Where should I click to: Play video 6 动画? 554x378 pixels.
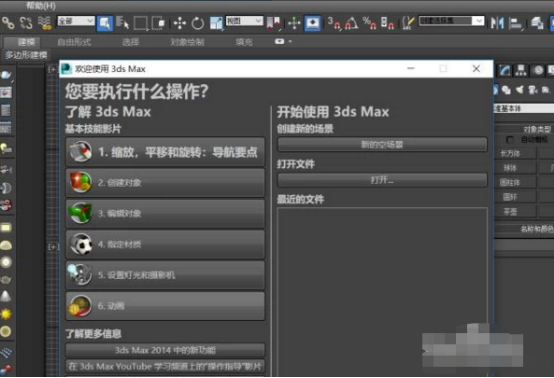165,306
